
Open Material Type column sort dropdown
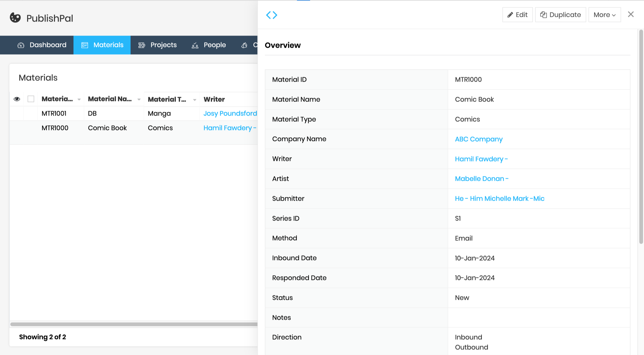pyautogui.click(x=194, y=100)
